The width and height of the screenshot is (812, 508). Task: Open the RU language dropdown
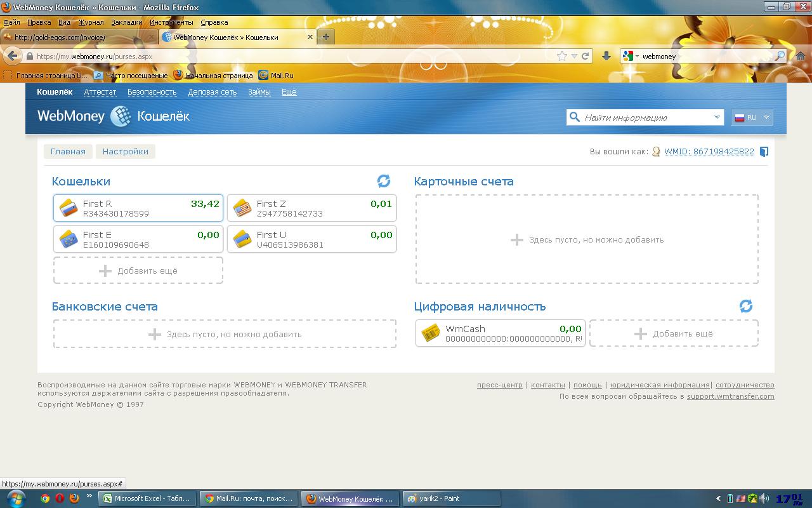tap(752, 117)
